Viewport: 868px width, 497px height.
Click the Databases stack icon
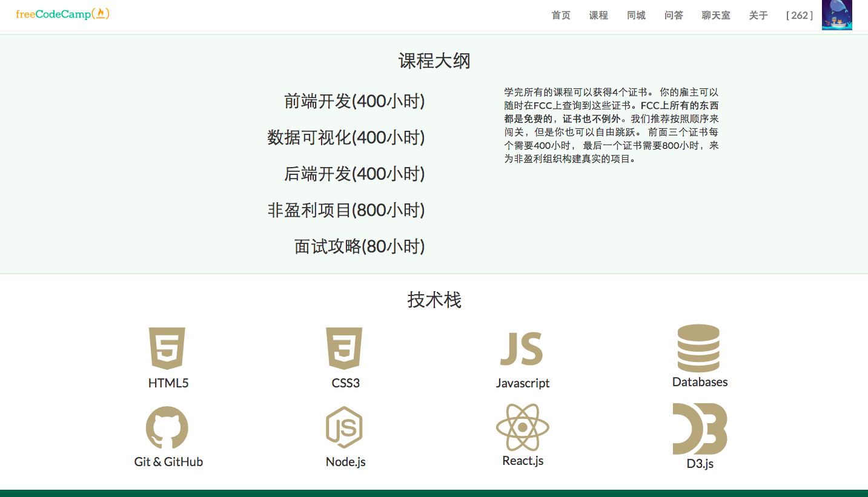click(698, 348)
